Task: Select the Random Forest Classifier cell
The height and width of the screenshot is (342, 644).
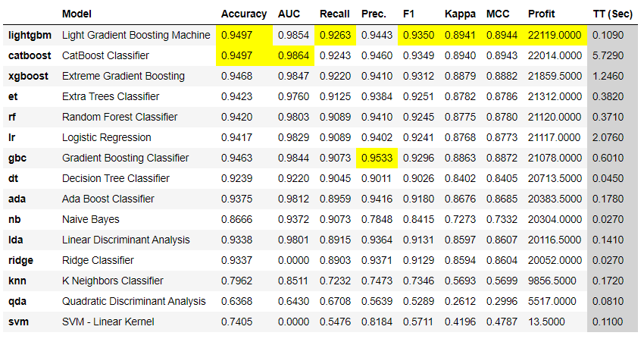Action: point(120,117)
